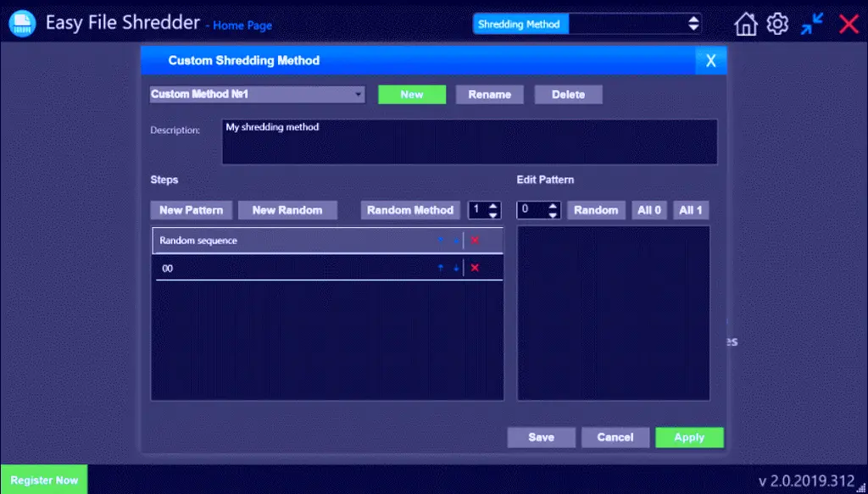Rename the custom method
Viewport: 868px width, 494px height.
[489, 95]
